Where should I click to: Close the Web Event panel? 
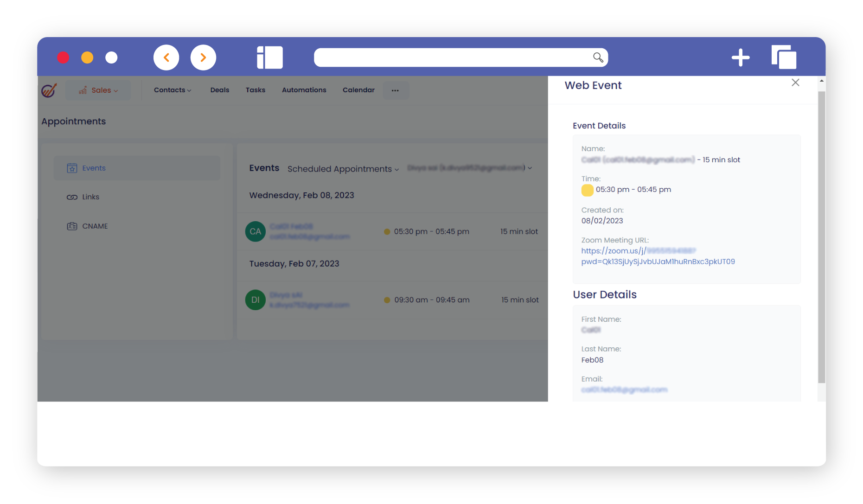coord(795,83)
